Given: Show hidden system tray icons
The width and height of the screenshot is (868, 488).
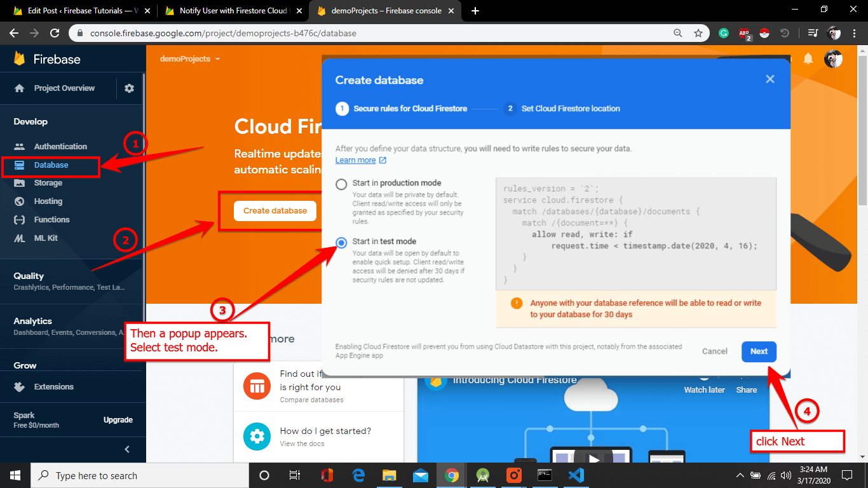Looking at the screenshot, I should [x=740, y=475].
